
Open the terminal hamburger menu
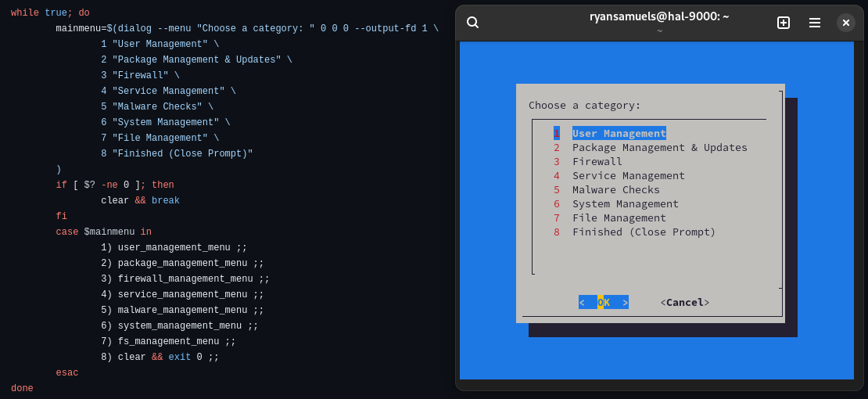[814, 23]
